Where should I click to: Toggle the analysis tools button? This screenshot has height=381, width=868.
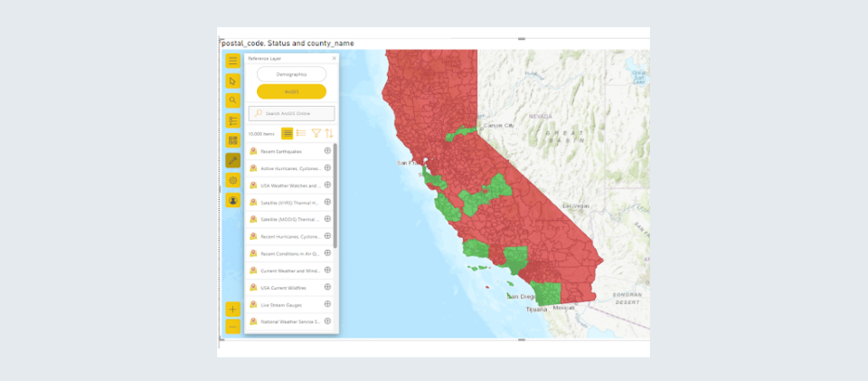click(x=233, y=160)
